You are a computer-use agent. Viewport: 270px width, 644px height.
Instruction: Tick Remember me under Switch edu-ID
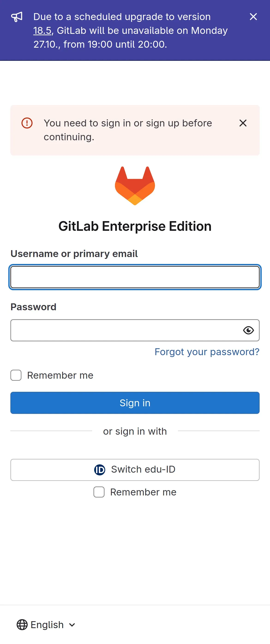click(x=99, y=492)
